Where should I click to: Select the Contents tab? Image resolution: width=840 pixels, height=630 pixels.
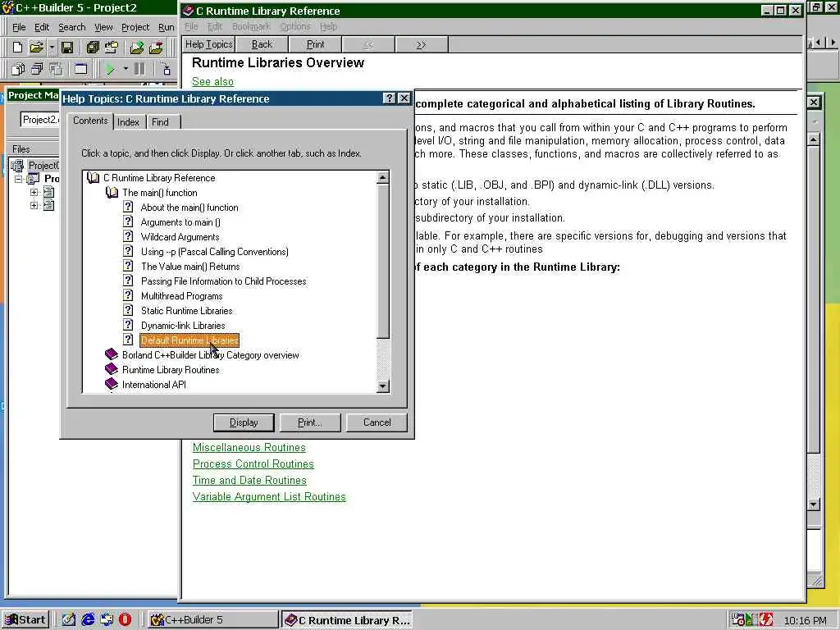[x=90, y=121]
